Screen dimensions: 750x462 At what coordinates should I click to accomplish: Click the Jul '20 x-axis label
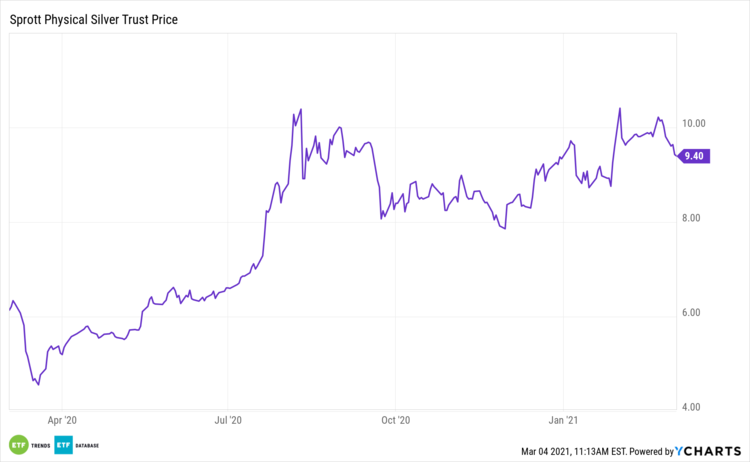[x=229, y=422]
